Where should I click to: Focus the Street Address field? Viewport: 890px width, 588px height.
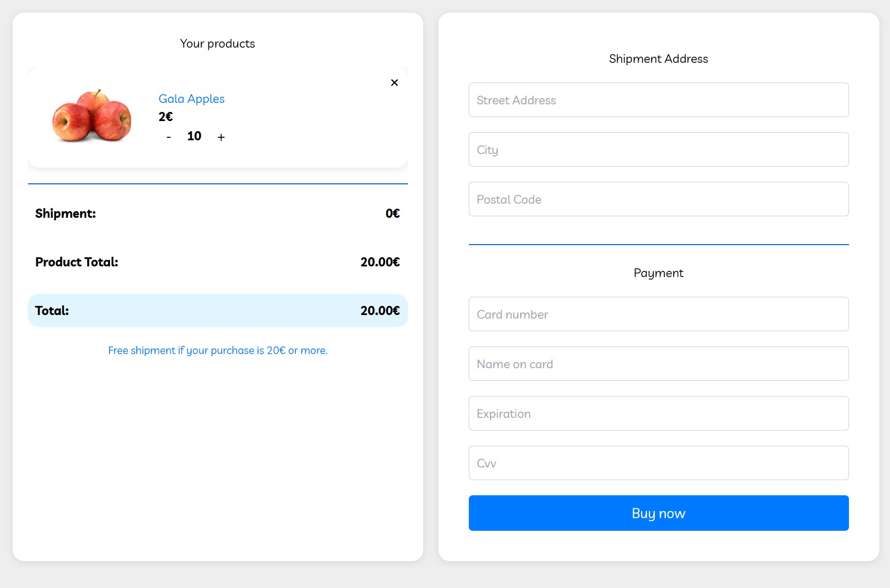pyautogui.click(x=658, y=100)
